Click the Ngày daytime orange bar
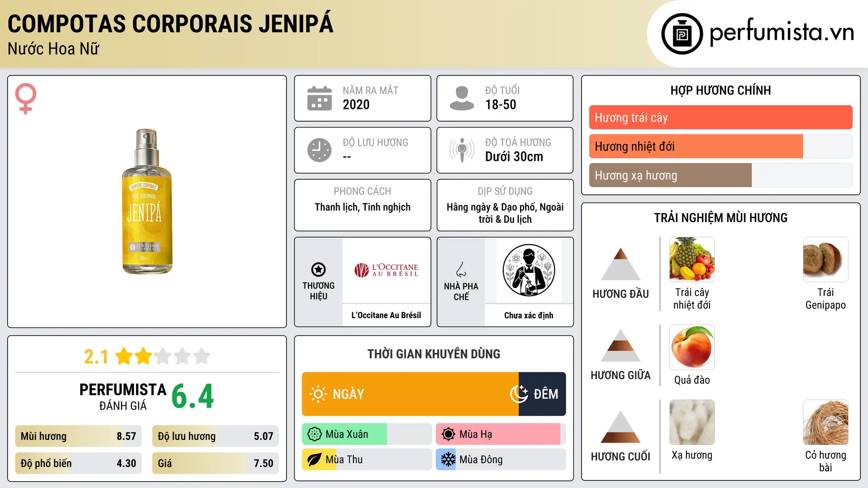868x488 pixels. 410,394
